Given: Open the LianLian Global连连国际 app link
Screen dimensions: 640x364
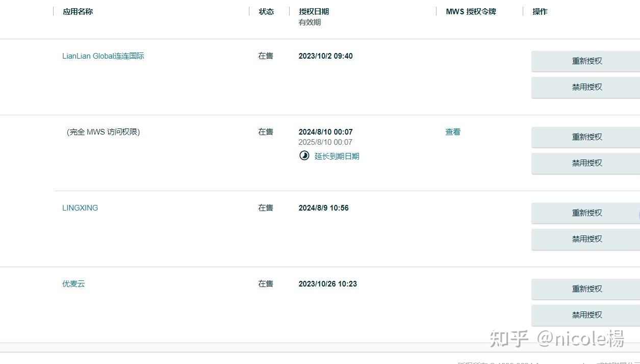Looking at the screenshot, I should (x=103, y=56).
